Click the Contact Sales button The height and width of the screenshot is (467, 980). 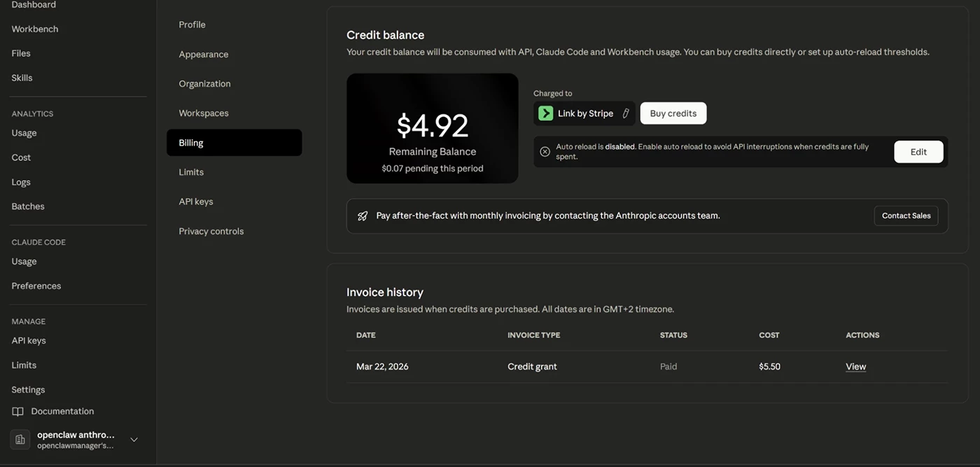tap(905, 216)
